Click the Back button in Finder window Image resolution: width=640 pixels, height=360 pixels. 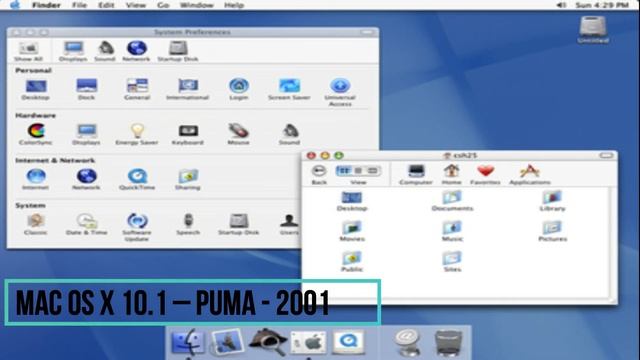point(319,174)
